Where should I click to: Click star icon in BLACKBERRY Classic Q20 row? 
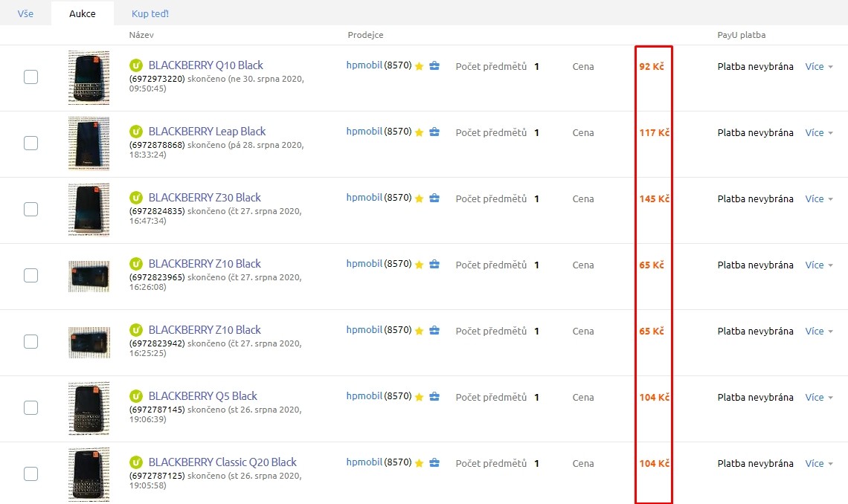point(420,463)
